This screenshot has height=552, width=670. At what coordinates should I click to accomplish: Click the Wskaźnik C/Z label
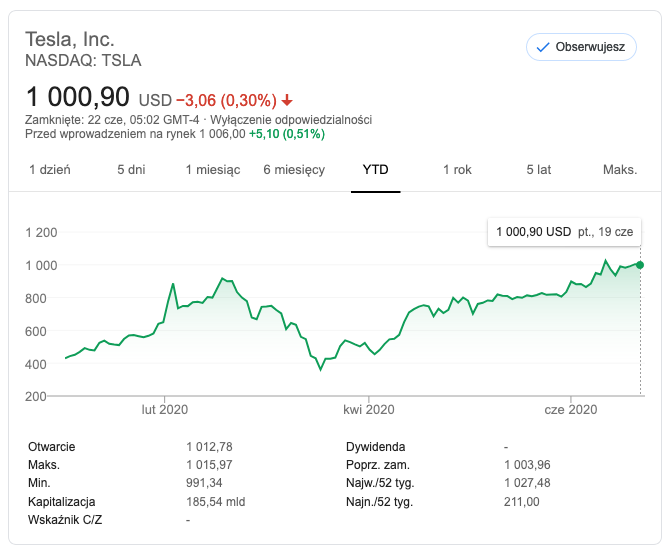pos(65,520)
